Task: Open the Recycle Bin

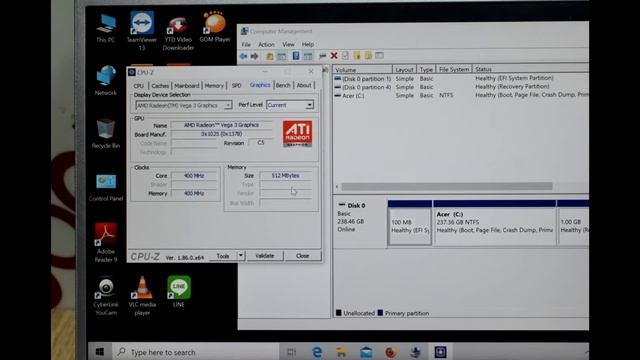Action: pyautogui.click(x=106, y=133)
